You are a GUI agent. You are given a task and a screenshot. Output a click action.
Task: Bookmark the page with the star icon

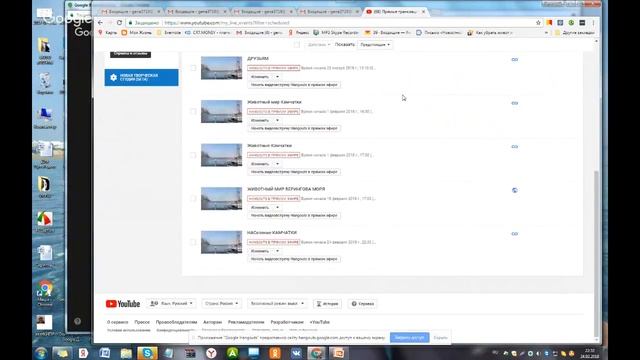(538, 23)
